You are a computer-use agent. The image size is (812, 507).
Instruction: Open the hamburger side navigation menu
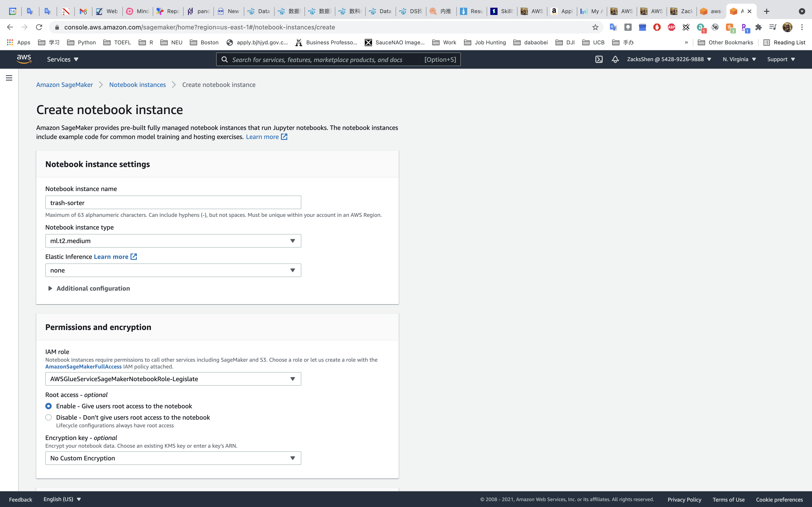point(9,78)
